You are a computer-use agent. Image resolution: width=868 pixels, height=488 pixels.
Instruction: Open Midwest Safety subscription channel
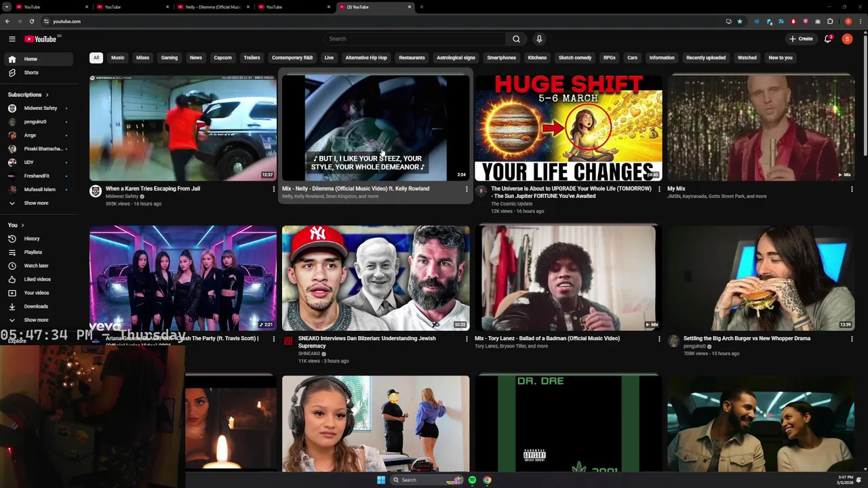pos(39,108)
